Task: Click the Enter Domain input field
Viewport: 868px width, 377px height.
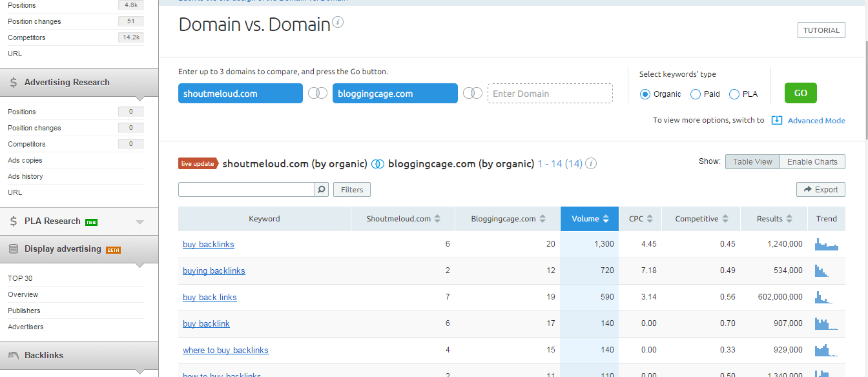Action: pyautogui.click(x=550, y=94)
